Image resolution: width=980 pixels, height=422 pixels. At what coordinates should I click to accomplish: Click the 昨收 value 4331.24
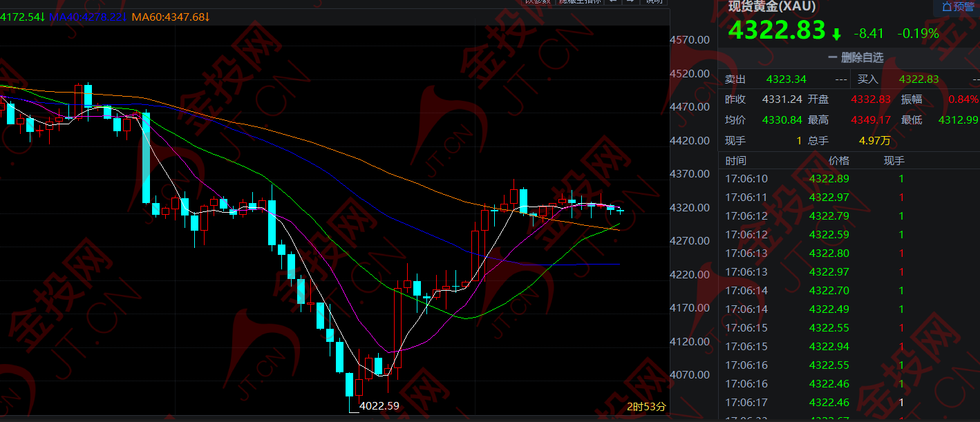[x=782, y=99]
